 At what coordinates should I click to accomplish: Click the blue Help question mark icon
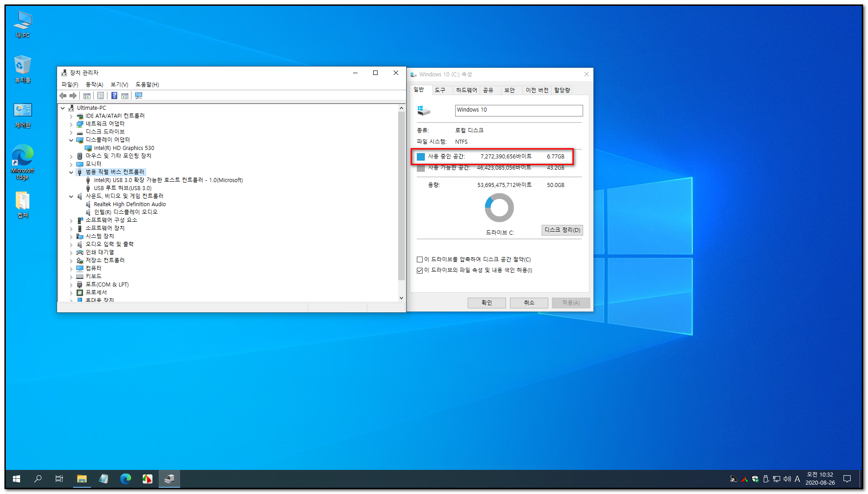coord(115,96)
